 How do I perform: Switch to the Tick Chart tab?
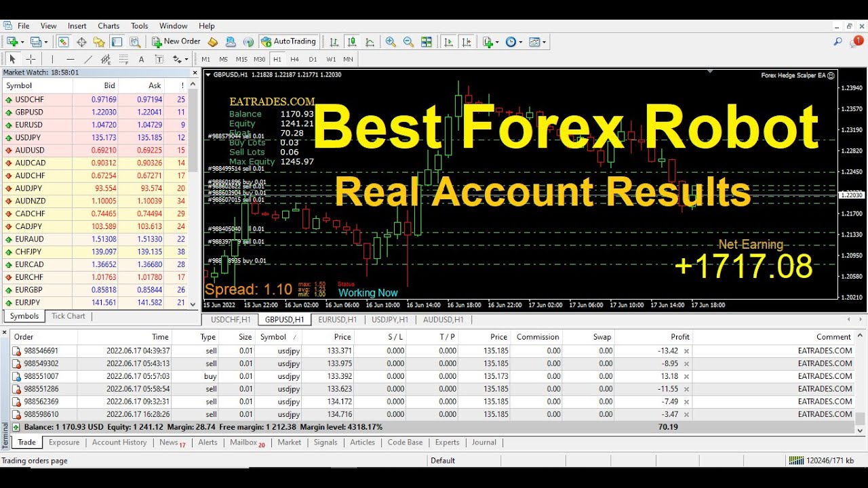pyautogui.click(x=68, y=316)
